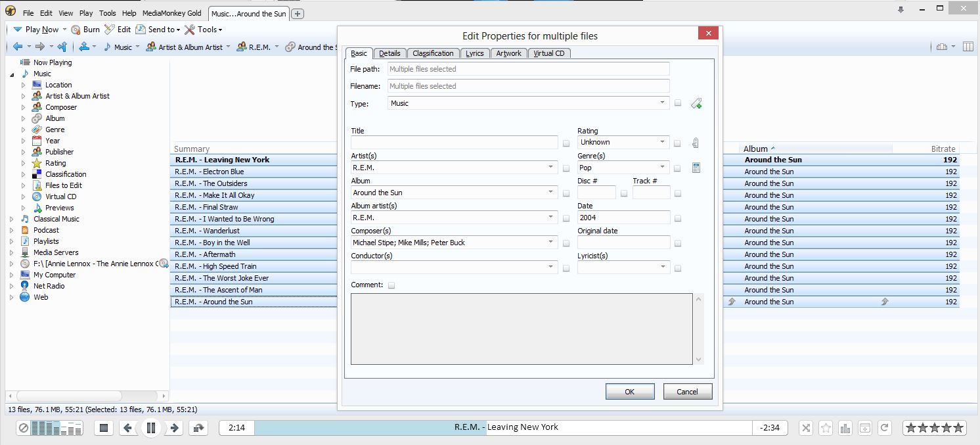Click the icon right of Genre checkbox

[x=696, y=168]
